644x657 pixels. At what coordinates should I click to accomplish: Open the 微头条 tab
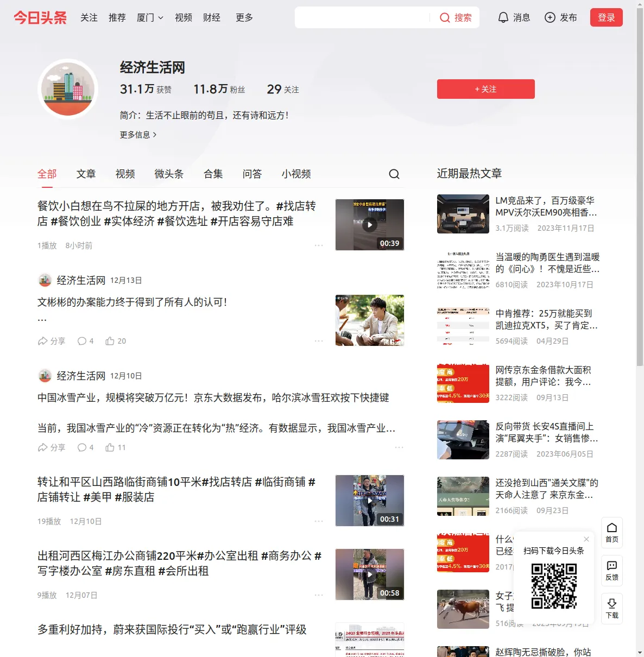pos(169,174)
